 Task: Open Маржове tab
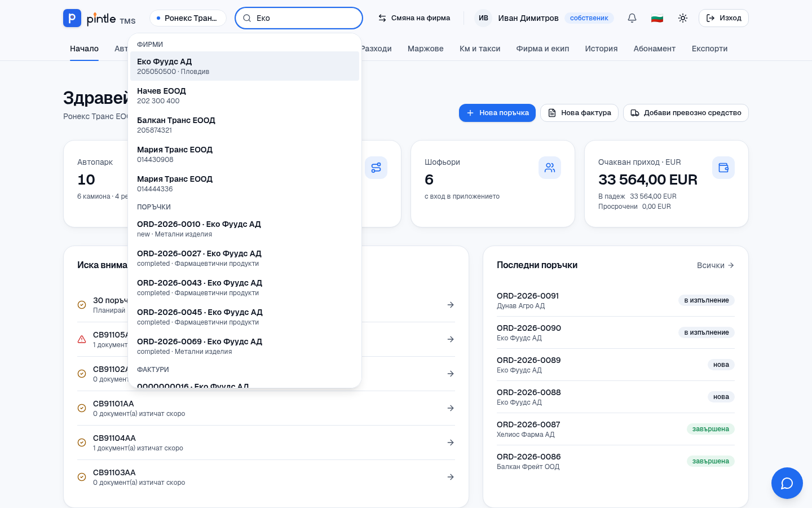(426, 49)
